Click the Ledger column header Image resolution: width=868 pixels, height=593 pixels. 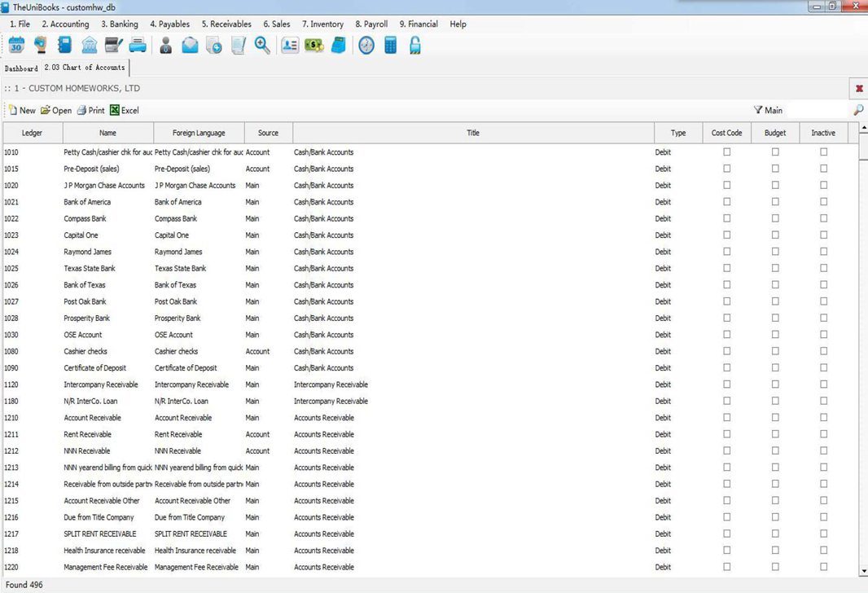(32, 133)
